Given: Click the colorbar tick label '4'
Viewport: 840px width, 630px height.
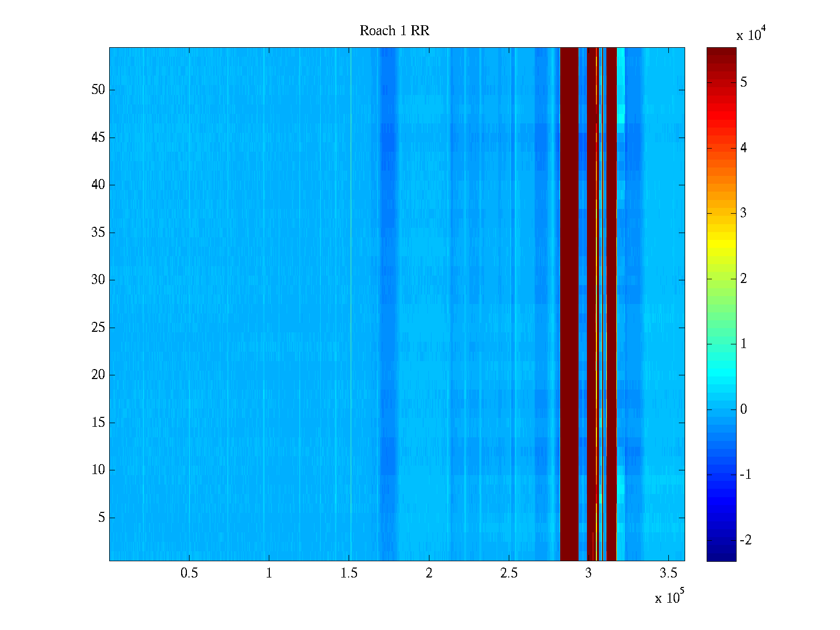Looking at the screenshot, I should 743,148.
